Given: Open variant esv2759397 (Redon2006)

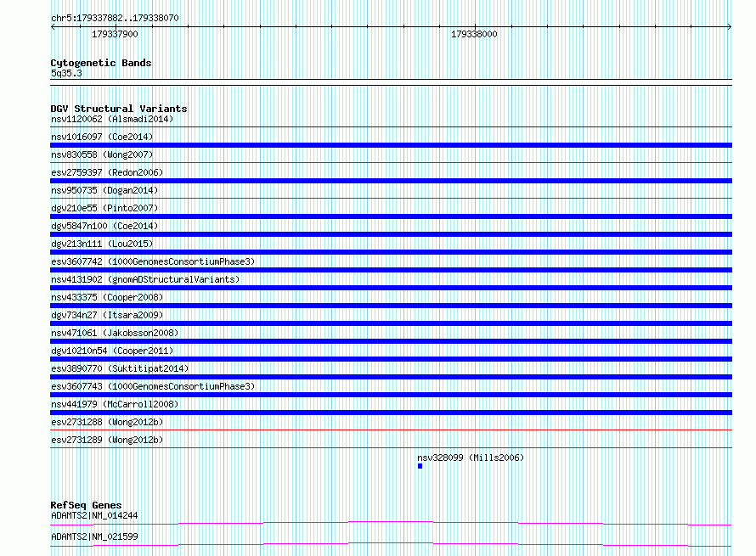Looking at the screenshot, I should click(107, 172).
